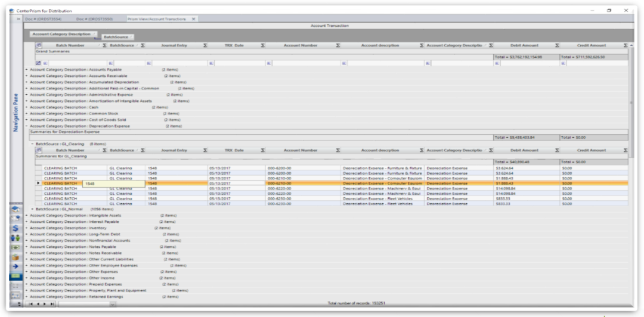Image resolution: width=644 pixels, height=317 pixels.
Task: Click the vertical scrollbar on the grid
Action: tap(631, 119)
